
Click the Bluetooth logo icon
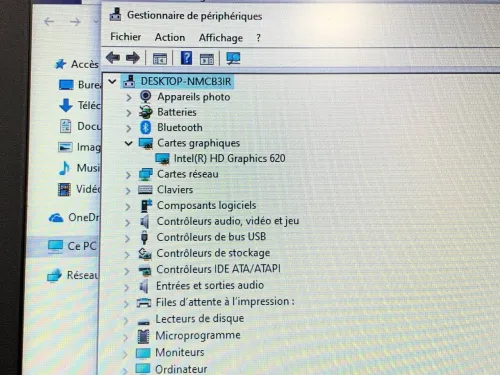click(x=146, y=127)
